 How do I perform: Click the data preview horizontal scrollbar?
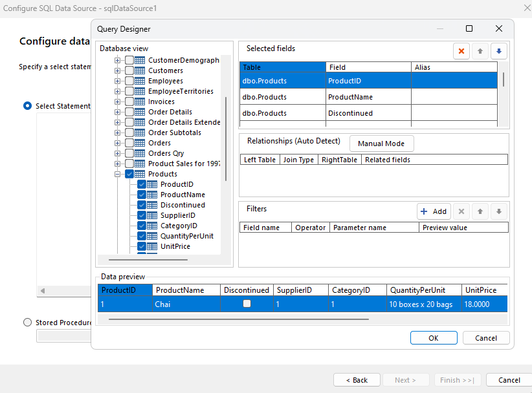pyautogui.click(x=239, y=319)
